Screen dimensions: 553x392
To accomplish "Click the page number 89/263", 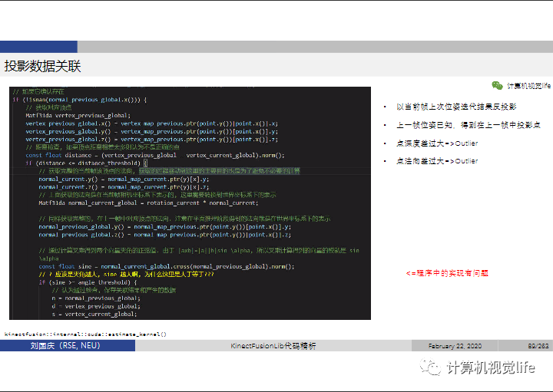I will pos(538,346).
